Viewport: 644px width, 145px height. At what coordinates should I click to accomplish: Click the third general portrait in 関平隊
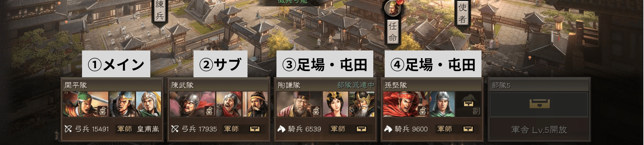click(x=148, y=104)
